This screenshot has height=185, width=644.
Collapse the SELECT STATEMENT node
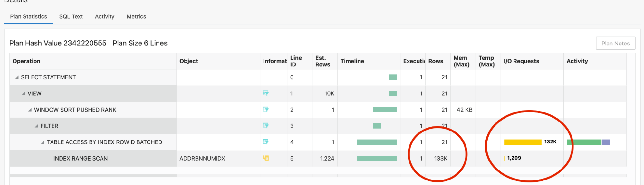pos(17,77)
